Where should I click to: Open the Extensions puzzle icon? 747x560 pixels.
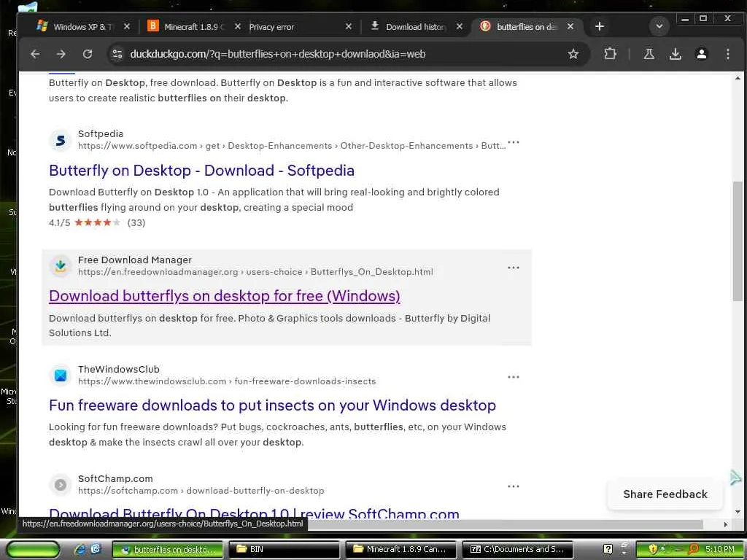pyautogui.click(x=611, y=54)
